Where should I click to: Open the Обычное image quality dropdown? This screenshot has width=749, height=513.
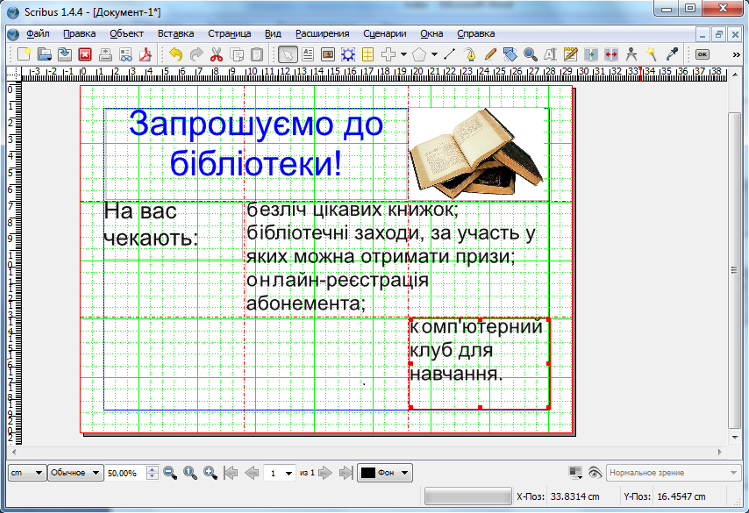click(x=75, y=473)
